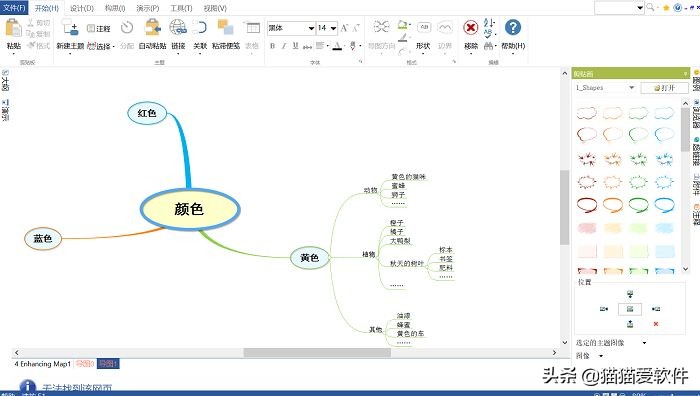Image resolution: width=700 pixels, height=396 pixels.
Task: Click the Link (链接) globe icon
Action: click(178, 28)
